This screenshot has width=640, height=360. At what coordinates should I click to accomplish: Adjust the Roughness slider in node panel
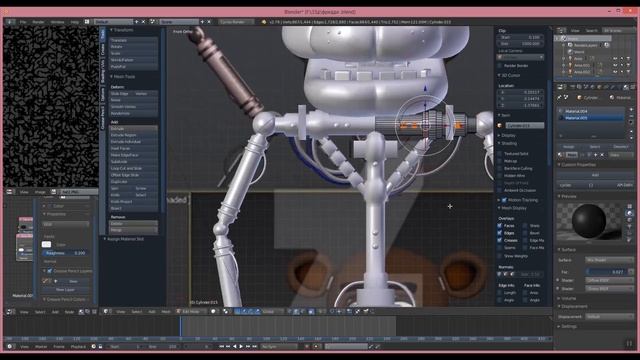click(x=65, y=253)
